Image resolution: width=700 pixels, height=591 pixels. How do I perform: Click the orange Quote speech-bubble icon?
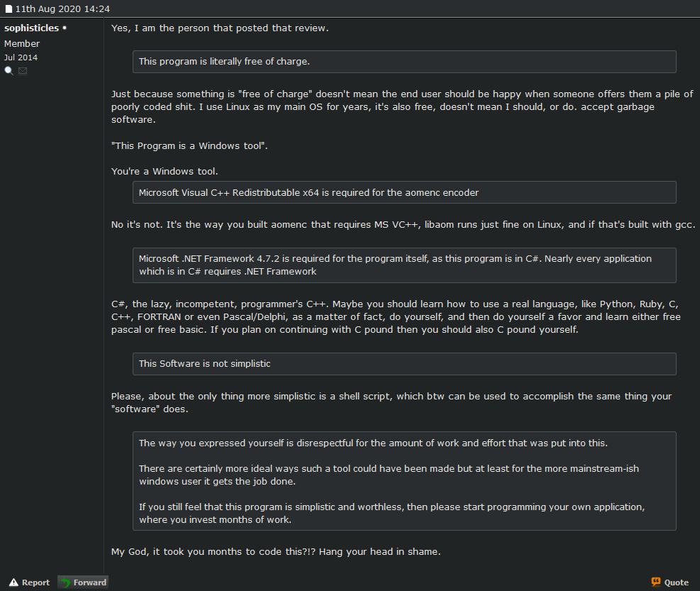point(656,582)
